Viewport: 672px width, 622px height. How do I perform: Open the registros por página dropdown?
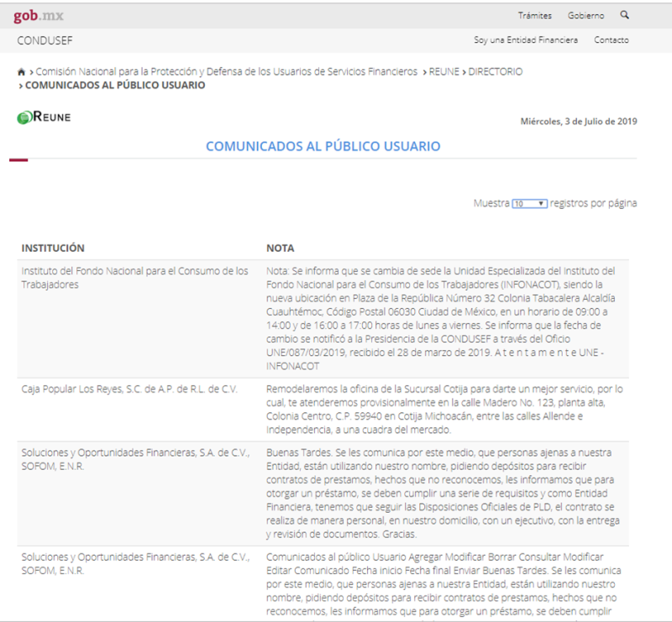coord(529,203)
